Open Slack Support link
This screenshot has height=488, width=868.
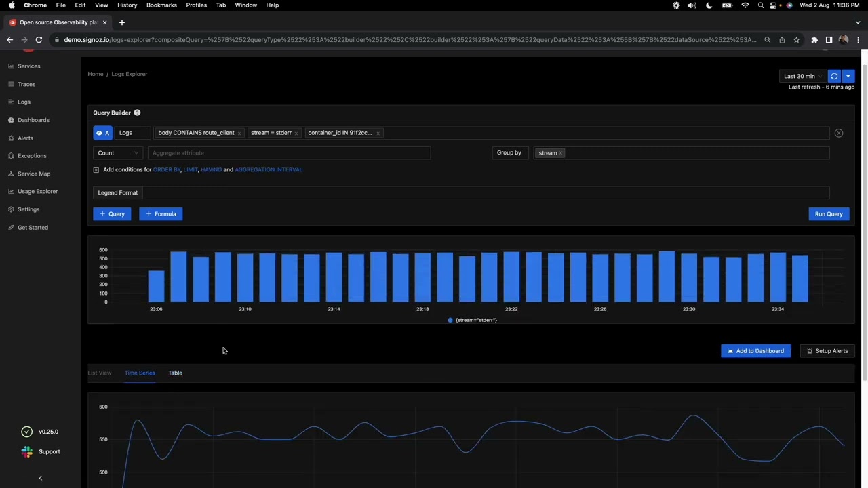pos(41,451)
